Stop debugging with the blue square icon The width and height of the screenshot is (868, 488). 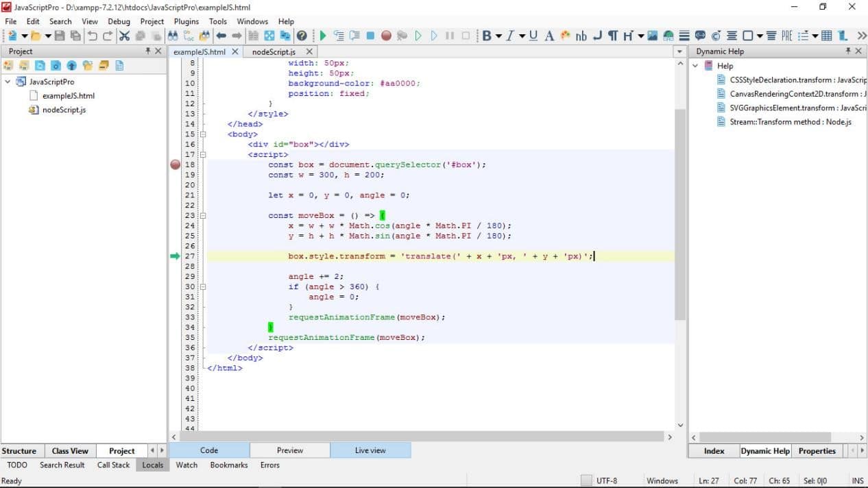tap(370, 36)
